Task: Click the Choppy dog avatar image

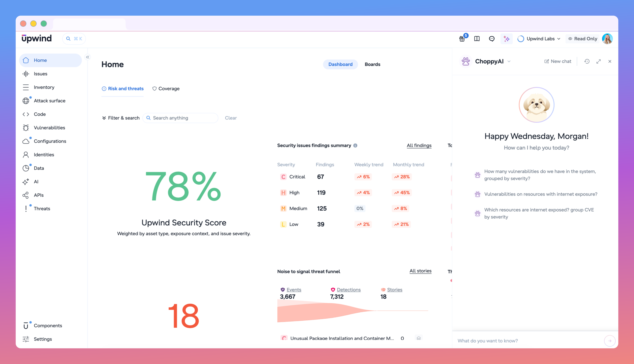Action: (536, 105)
